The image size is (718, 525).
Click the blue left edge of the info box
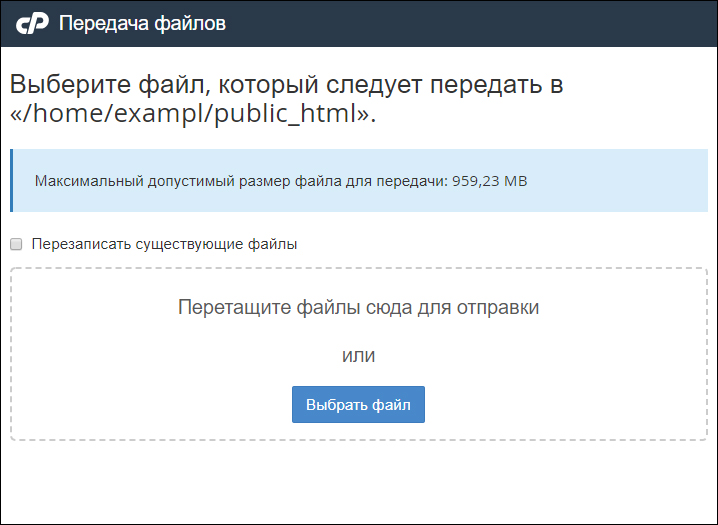point(12,181)
